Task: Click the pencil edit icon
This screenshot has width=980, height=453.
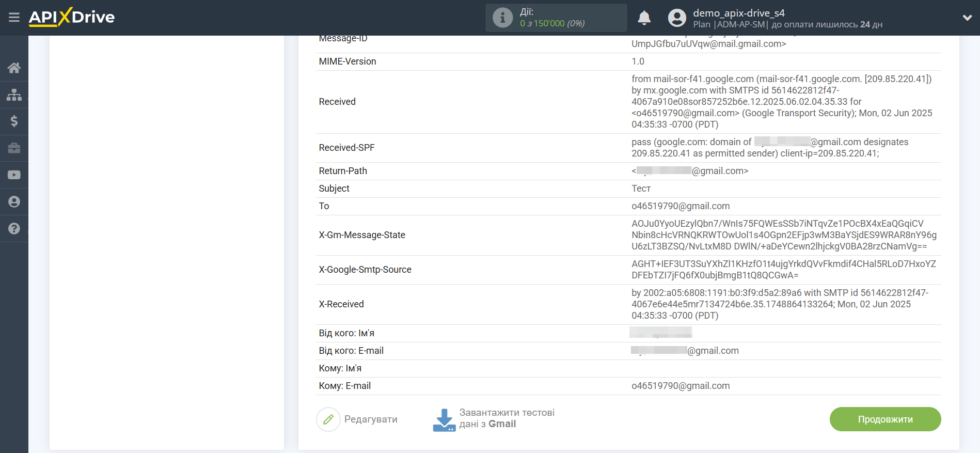Action: click(x=328, y=419)
